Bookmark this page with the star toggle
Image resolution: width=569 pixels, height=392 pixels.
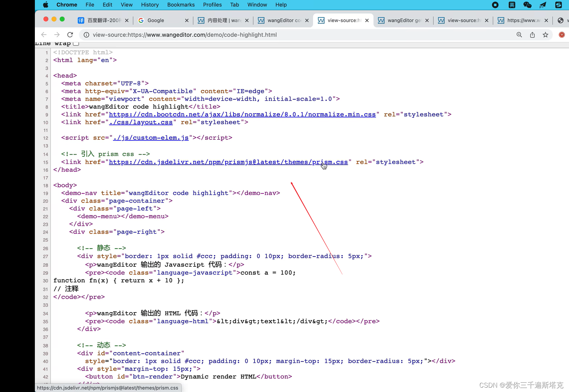tap(545, 34)
